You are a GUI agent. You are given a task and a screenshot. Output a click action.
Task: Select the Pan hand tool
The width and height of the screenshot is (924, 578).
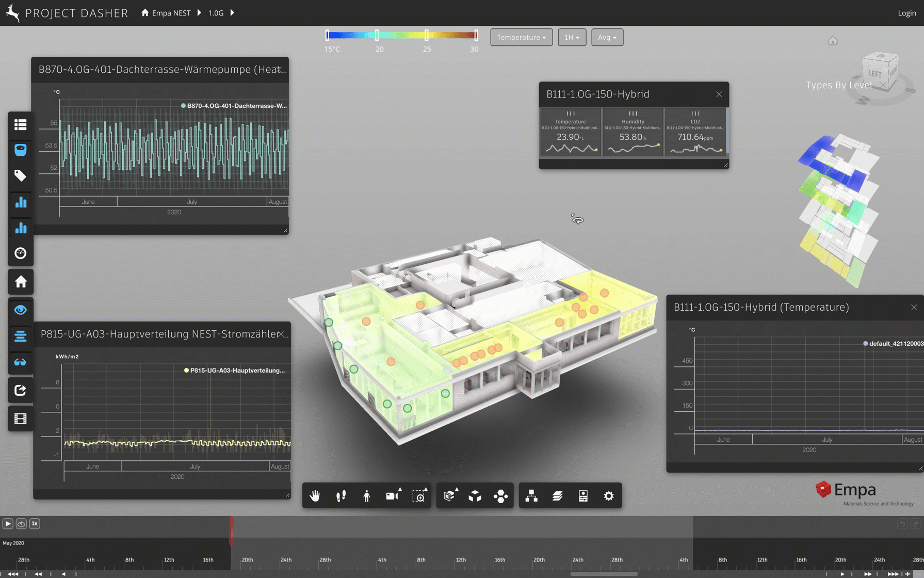tap(315, 496)
